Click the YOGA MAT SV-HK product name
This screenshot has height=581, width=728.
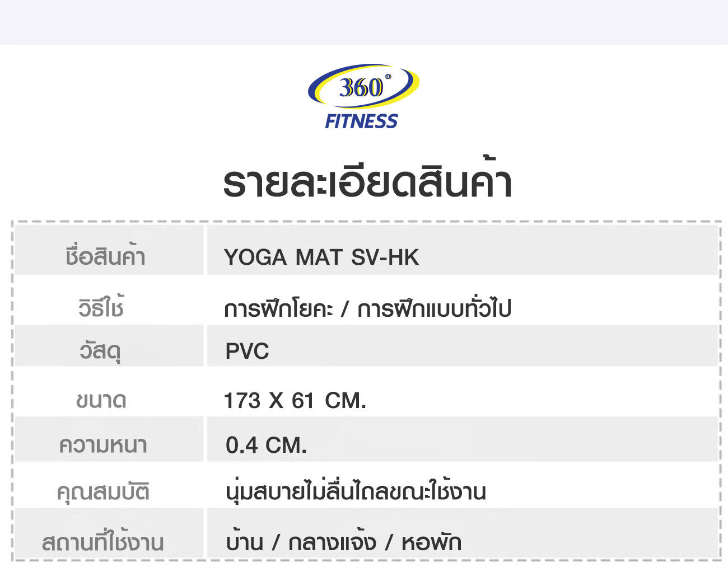321,257
